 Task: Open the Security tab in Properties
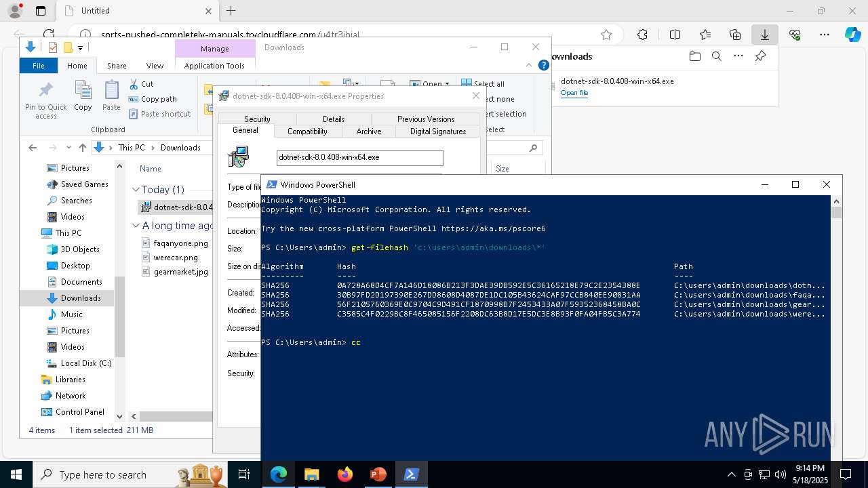257,119
